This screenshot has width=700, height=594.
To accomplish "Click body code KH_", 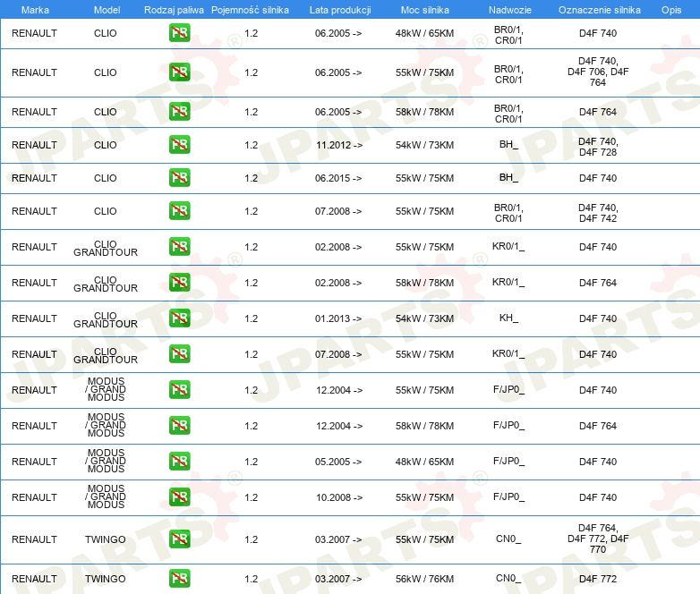I will [x=508, y=318].
